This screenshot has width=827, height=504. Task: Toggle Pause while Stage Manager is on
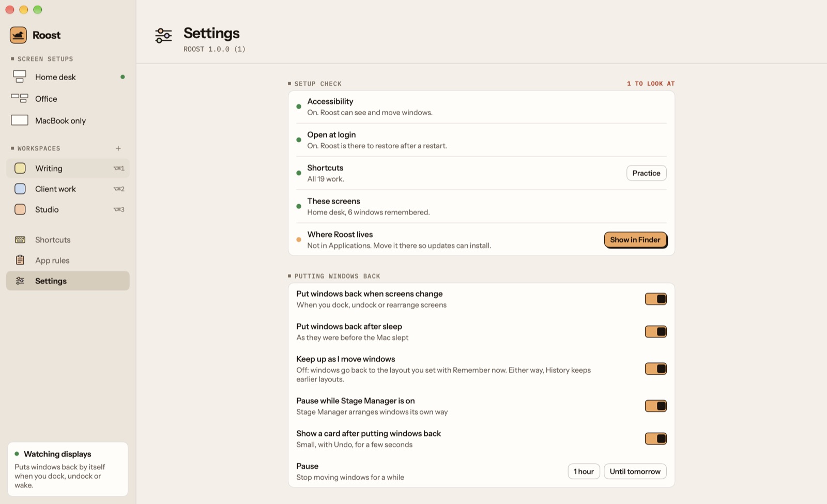[x=656, y=406]
